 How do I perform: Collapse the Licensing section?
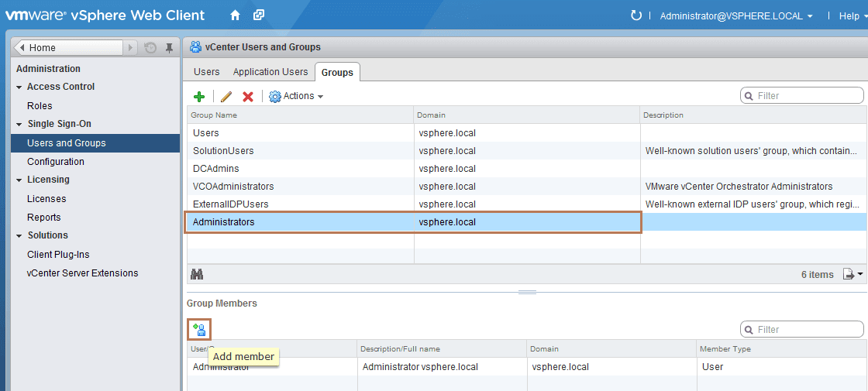tap(19, 180)
